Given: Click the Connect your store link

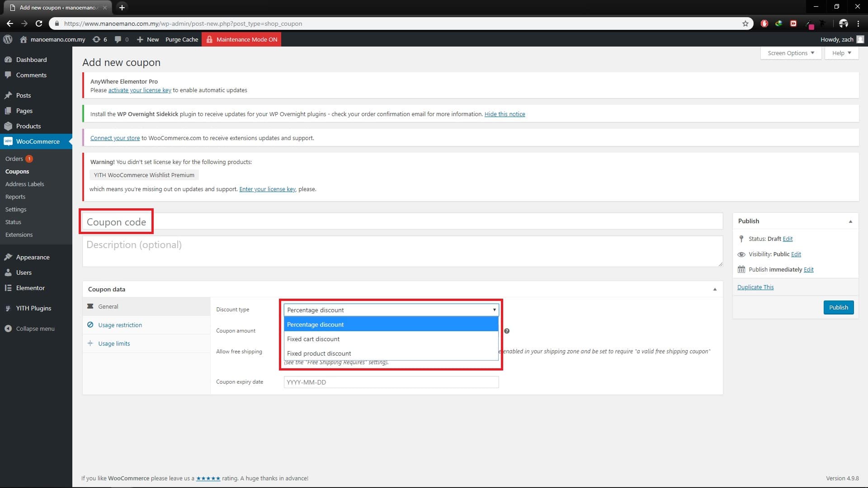Looking at the screenshot, I should pyautogui.click(x=115, y=138).
